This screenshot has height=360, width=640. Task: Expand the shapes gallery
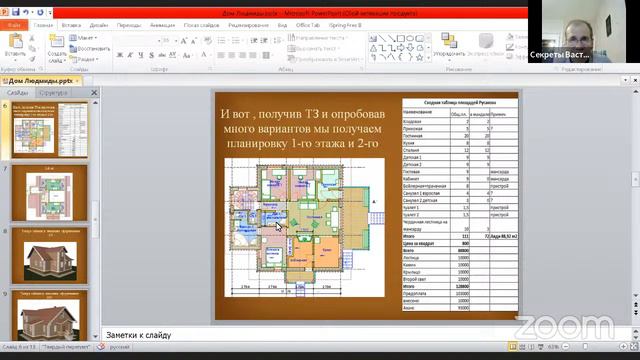point(429,58)
